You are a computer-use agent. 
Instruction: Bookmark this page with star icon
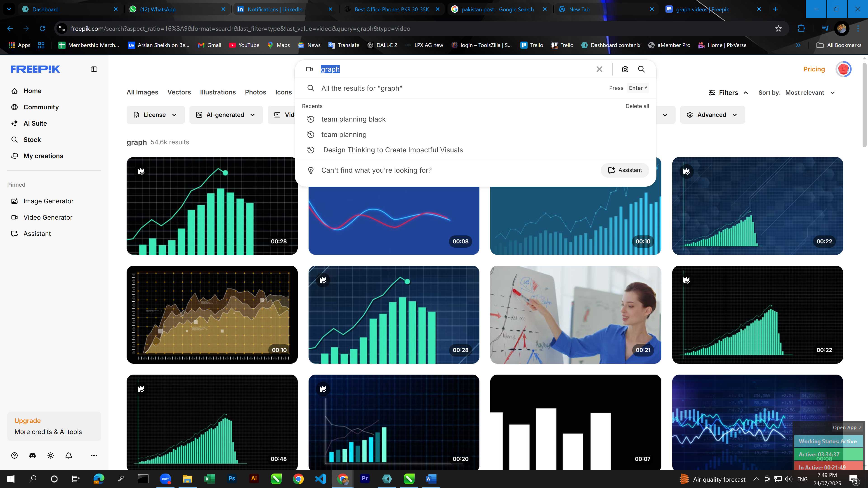[x=778, y=29]
